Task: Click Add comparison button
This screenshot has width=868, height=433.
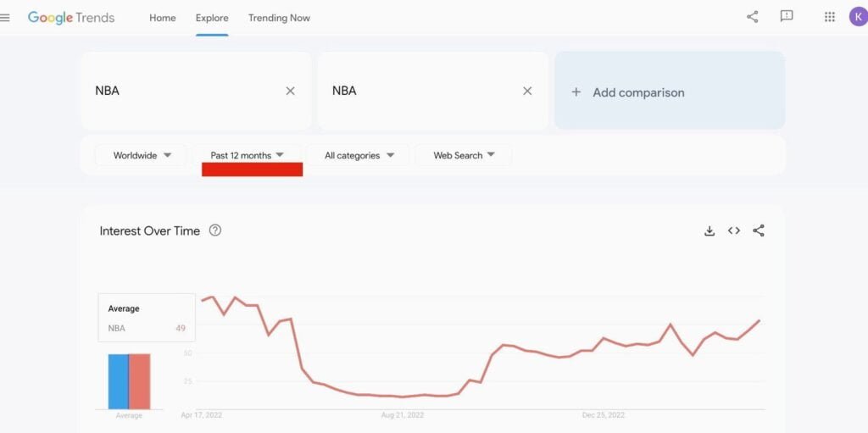Action: 670,91
